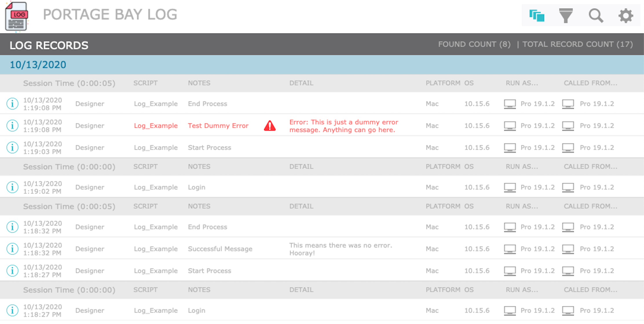
Task: Click Called From computer icon in 1:19:08 PM End Process row
Action: (568, 104)
